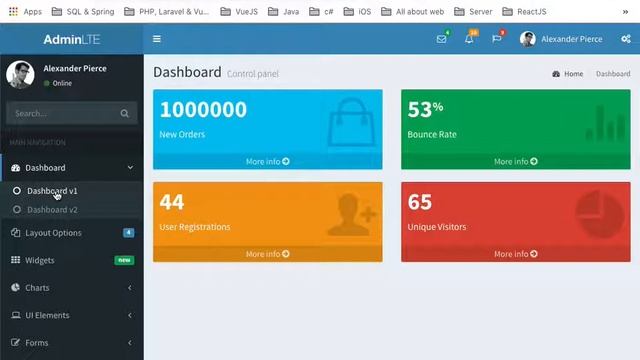Show more bookmarks with double chevron

pos(625,12)
